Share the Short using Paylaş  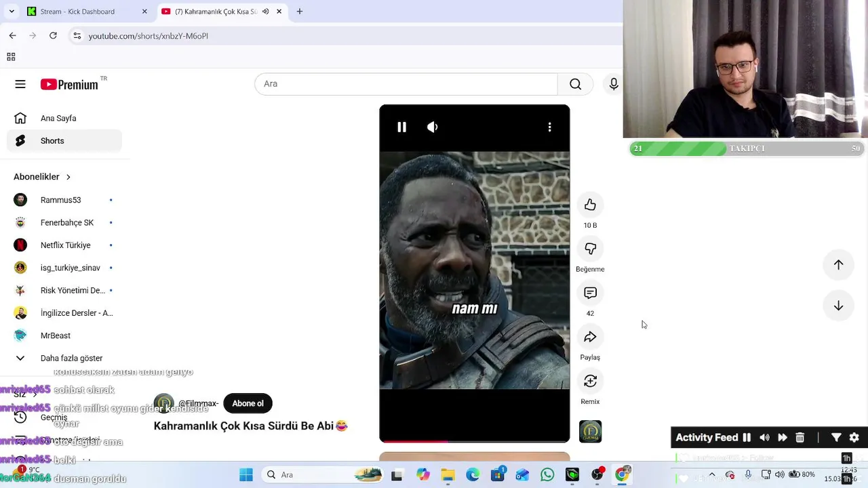590,337
